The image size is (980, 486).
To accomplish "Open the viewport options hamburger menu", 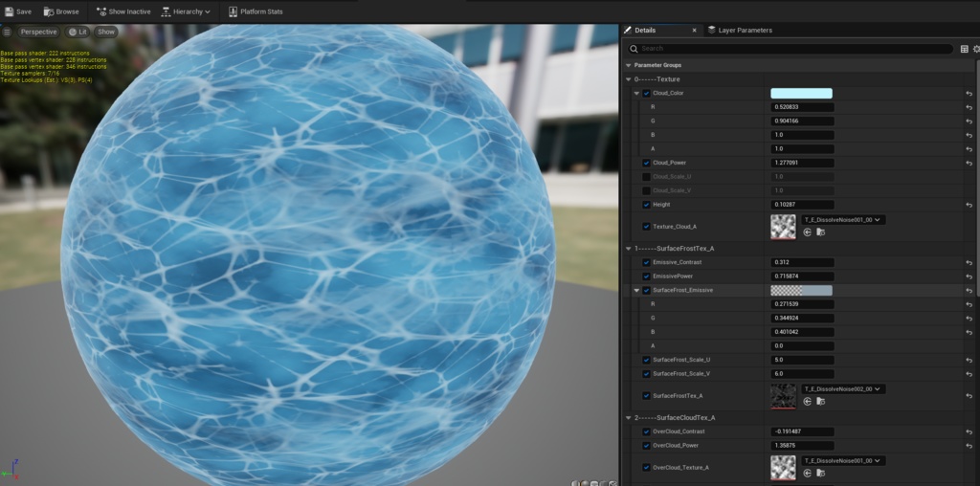I will [x=7, y=32].
